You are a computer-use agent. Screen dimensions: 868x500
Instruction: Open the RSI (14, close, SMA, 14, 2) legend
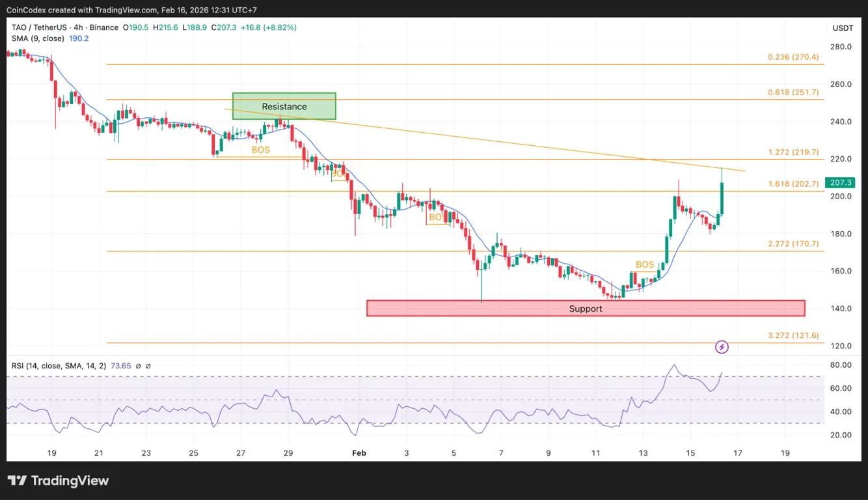[59, 366]
